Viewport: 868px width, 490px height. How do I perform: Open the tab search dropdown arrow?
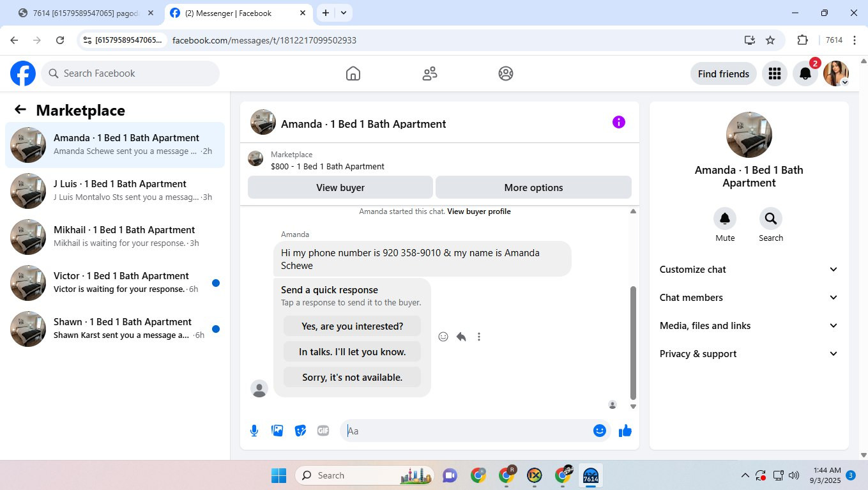[344, 13]
